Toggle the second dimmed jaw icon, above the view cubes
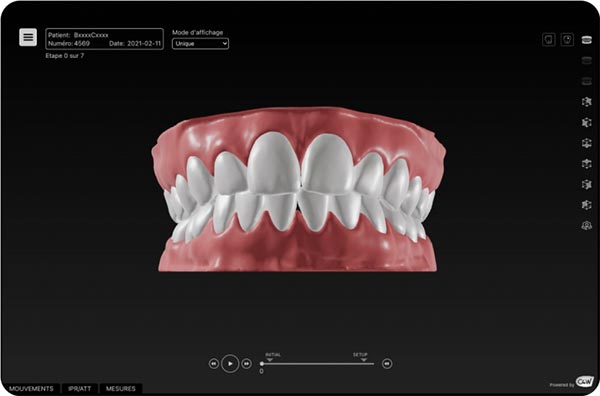This screenshot has height=396, width=600. coord(586,81)
